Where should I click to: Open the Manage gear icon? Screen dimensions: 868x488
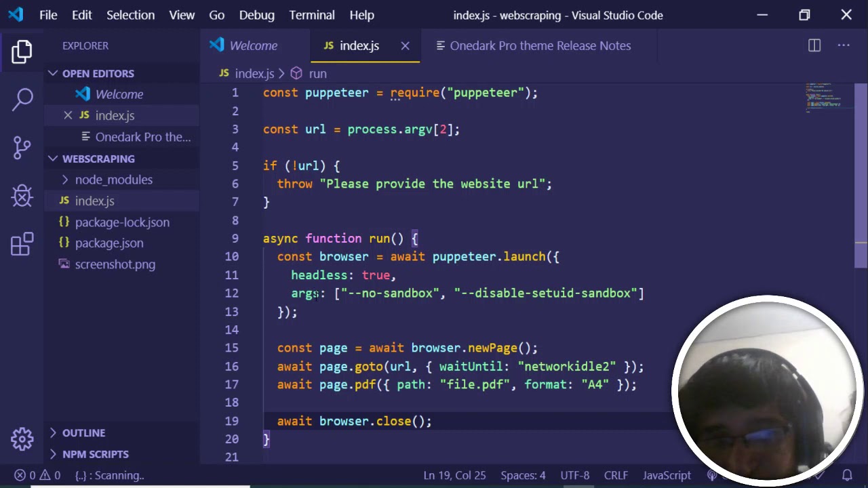[x=22, y=439]
